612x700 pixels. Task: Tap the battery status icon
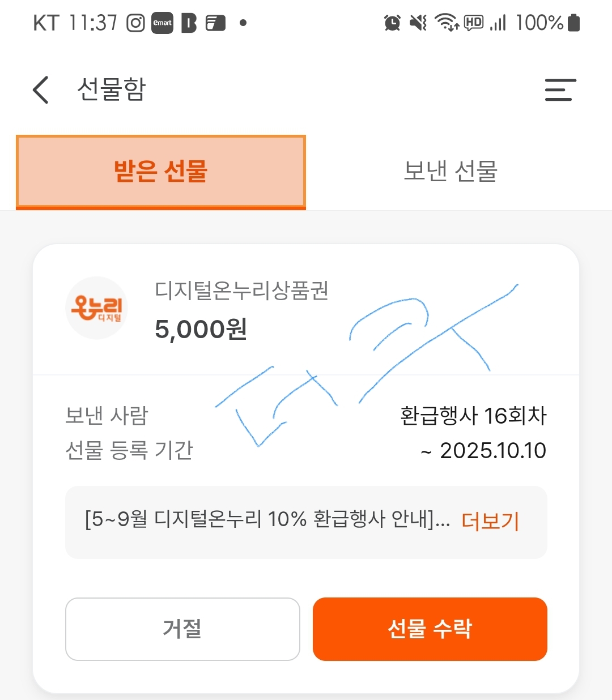pyautogui.click(x=573, y=23)
